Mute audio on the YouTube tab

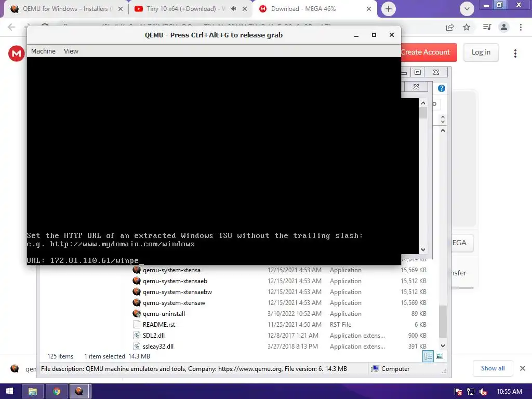coord(233,9)
